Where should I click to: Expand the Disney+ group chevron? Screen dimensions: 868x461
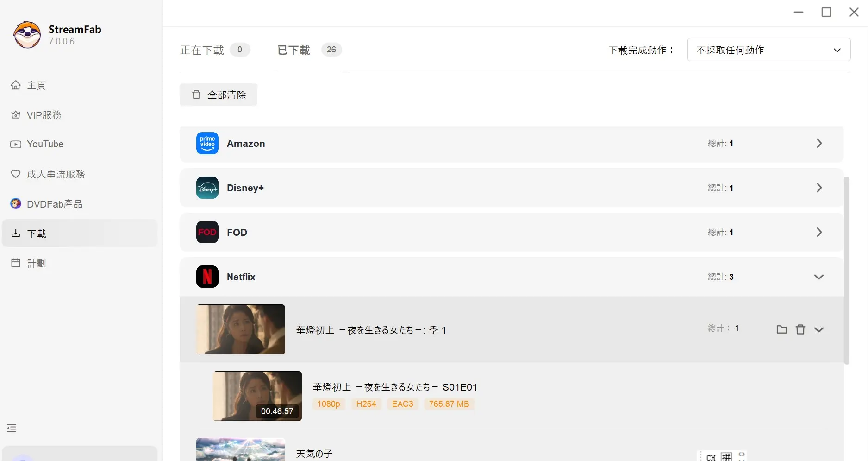click(819, 188)
